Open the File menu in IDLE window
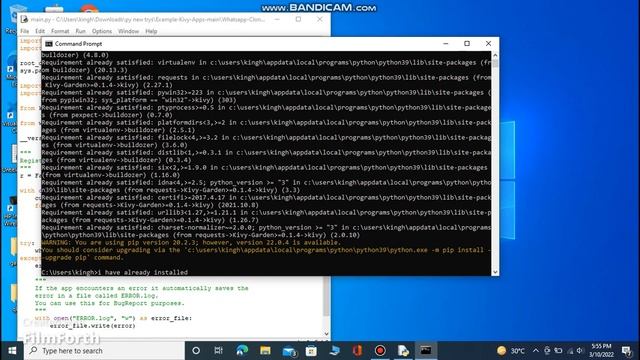The height and width of the screenshot is (360, 640). point(24,31)
